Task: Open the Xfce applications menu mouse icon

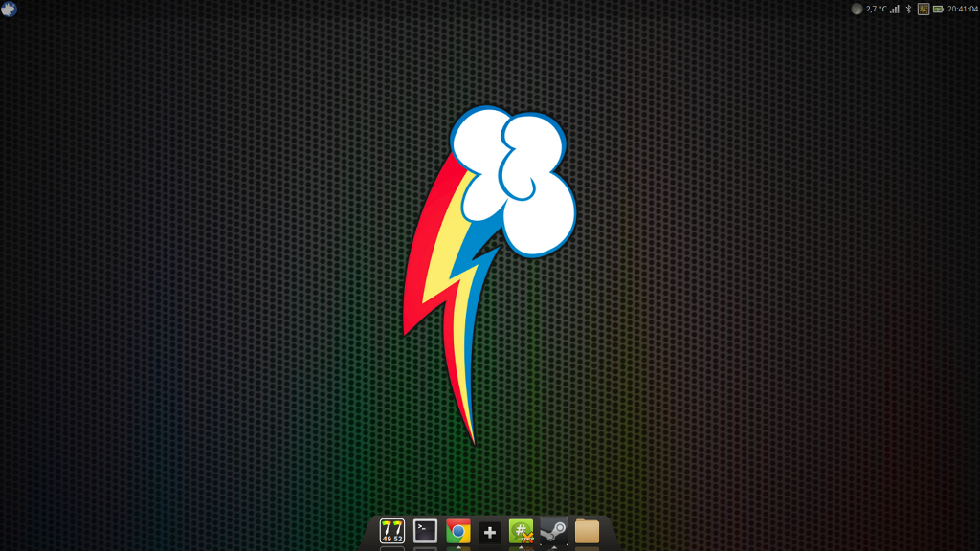Action: click(x=9, y=9)
